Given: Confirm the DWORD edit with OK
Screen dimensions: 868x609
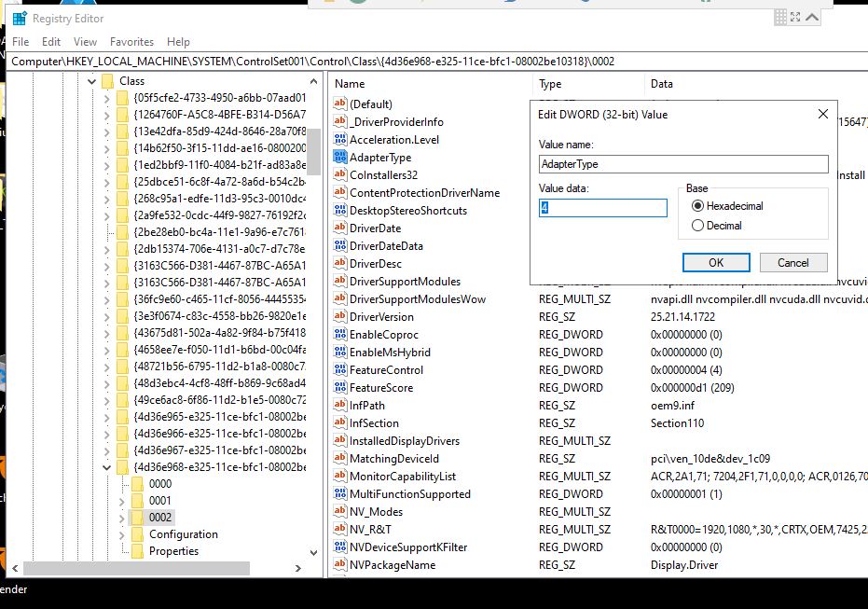Looking at the screenshot, I should tap(716, 262).
